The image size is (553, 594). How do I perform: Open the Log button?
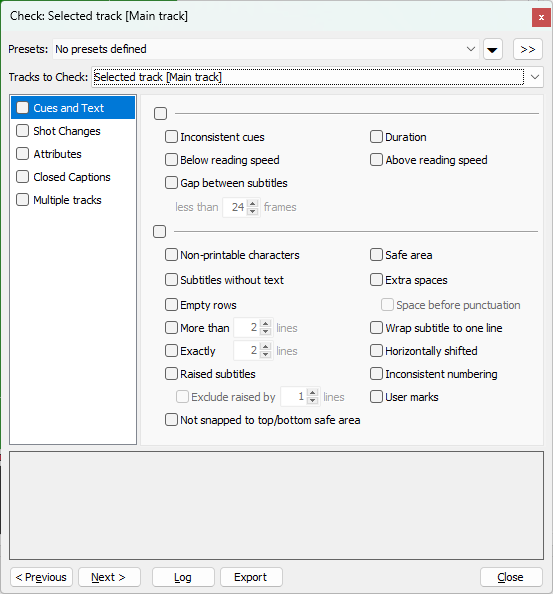[183, 577]
